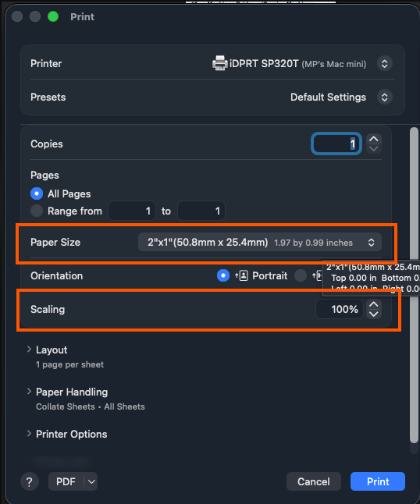Viewport: 420px width, 504px height.
Task: Open the PDF menu dropdown arrow
Action: tap(91, 481)
